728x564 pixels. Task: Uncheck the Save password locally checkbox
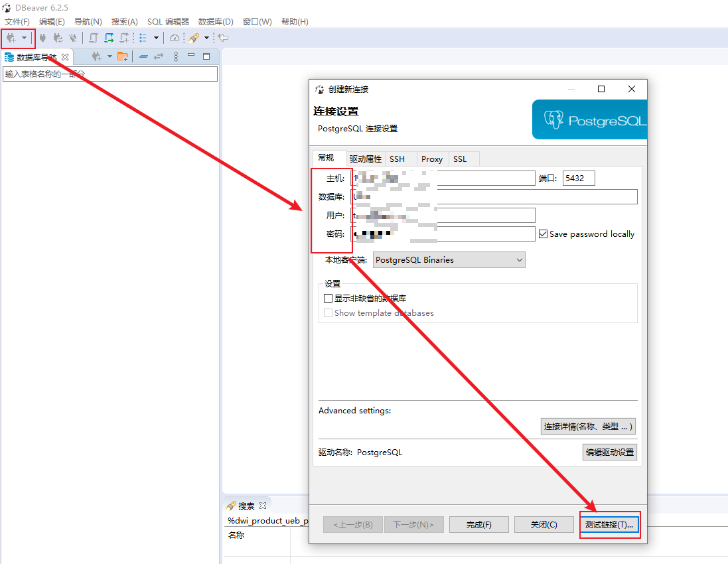point(543,234)
